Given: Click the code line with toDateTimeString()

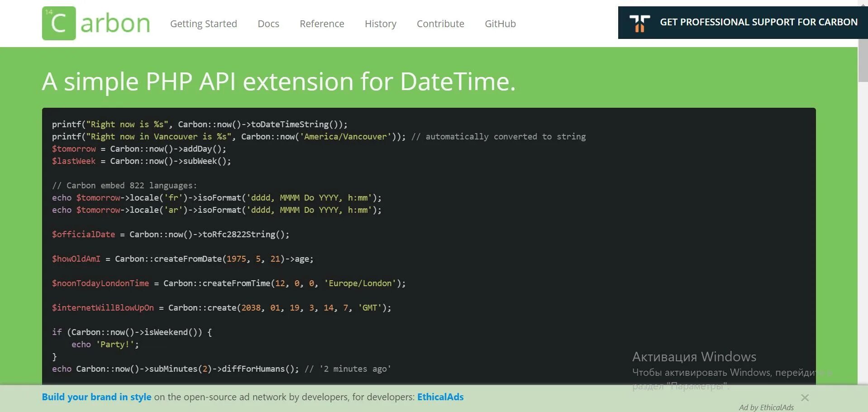Looking at the screenshot, I should point(200,124).
